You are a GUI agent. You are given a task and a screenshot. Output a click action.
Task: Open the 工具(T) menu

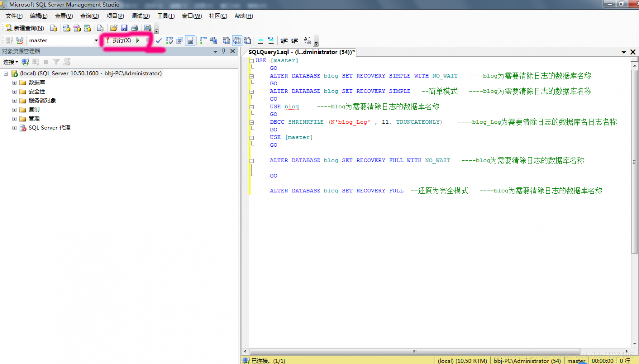[x=166, y=16]
